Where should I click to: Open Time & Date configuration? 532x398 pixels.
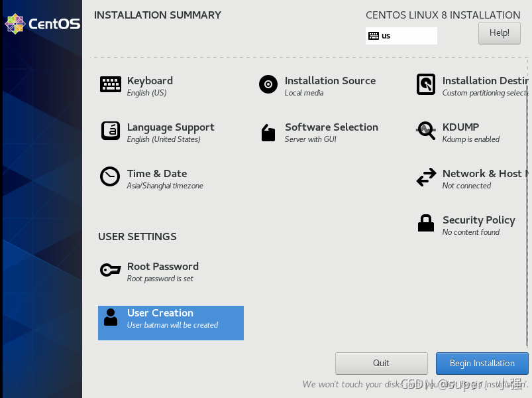pos(157,174)
